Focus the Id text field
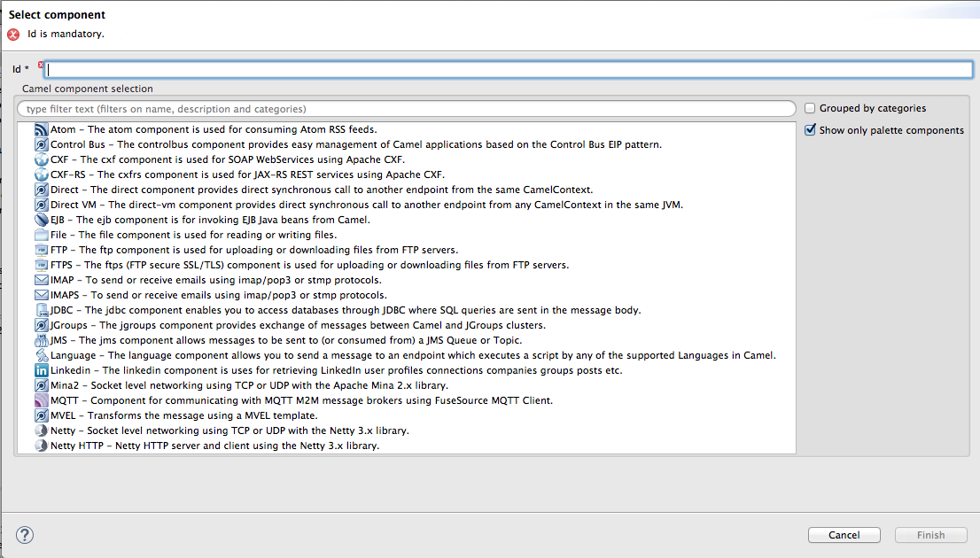Viewport: 980px width, 558px height. (x=509, y=69)
